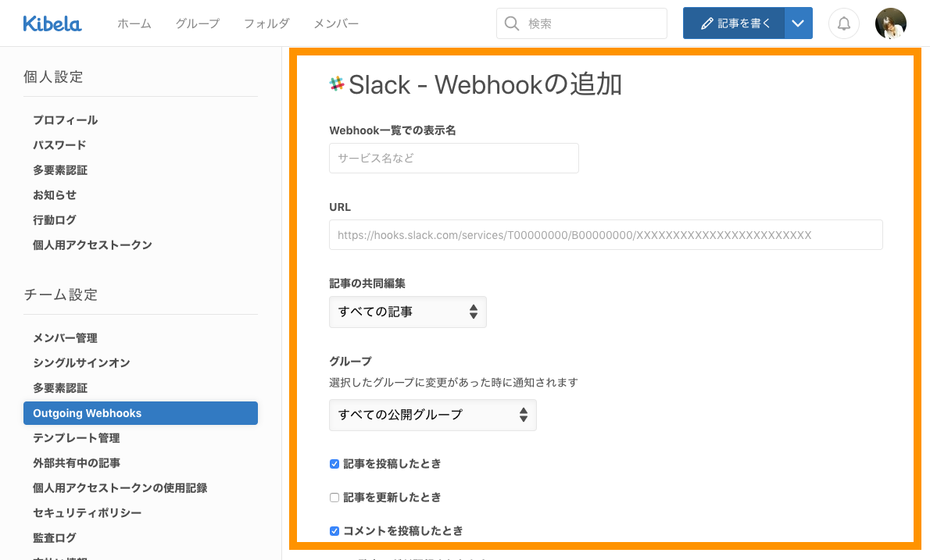This screenshot has width=930, height=560.
Task: Click the Slack logo in heading
Action: (337, 84)
